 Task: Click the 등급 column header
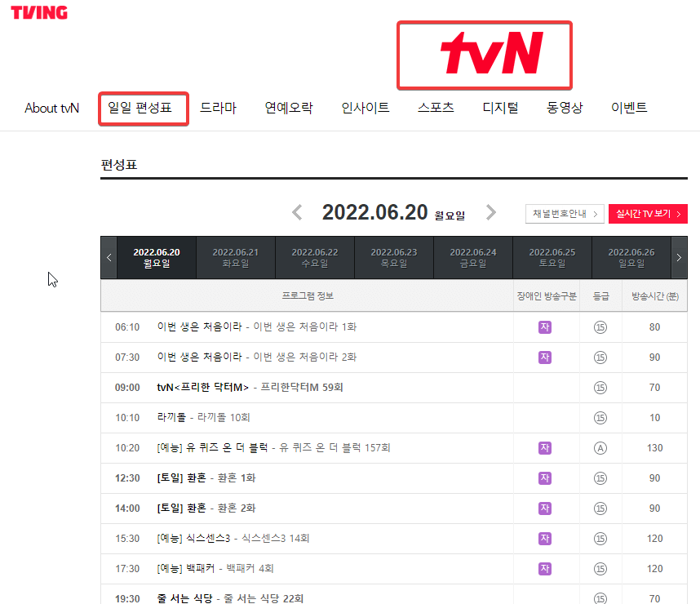click(600, 296)
